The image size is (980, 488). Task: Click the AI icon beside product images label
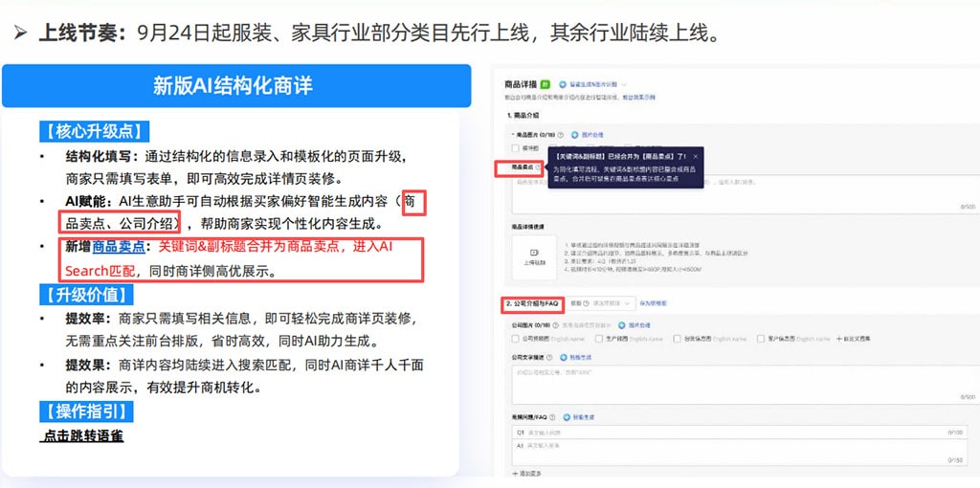pos(575,134)
